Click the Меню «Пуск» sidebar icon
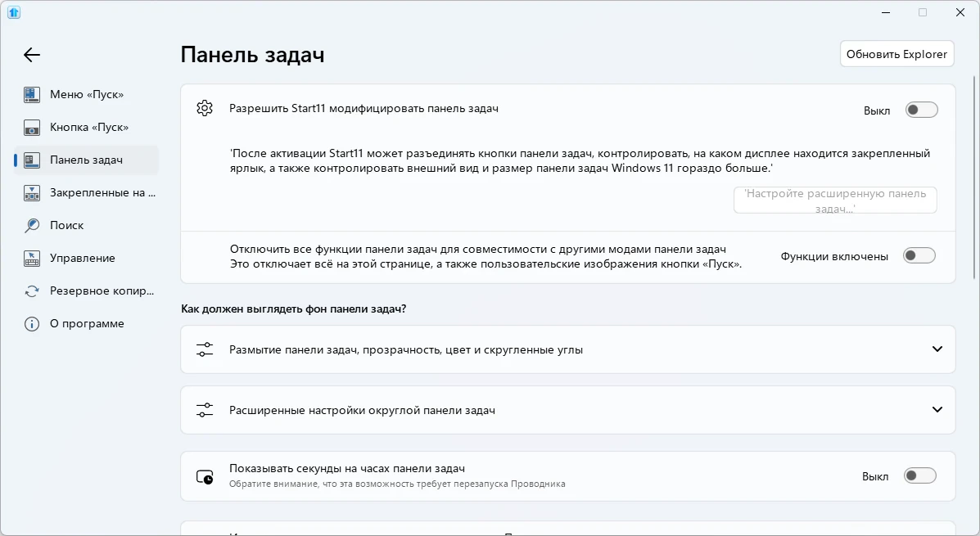Viewport: 980px width, 536px height. click(32, 94)
